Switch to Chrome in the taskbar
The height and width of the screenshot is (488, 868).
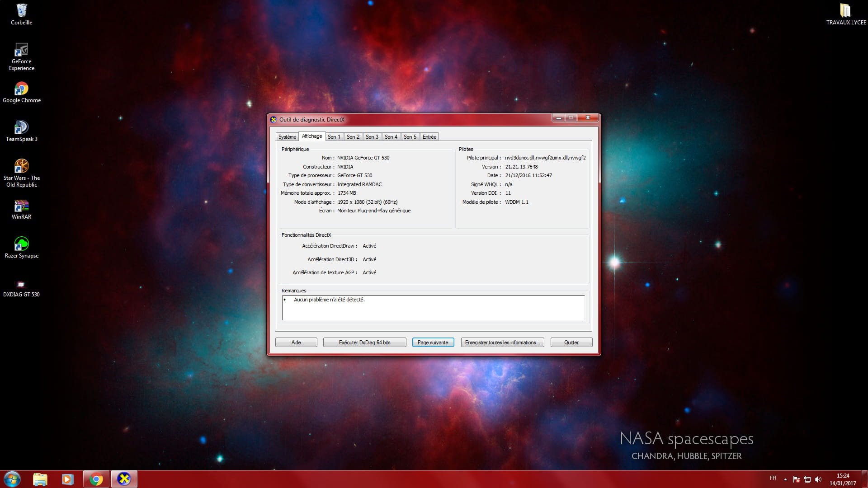click(96, 479)
